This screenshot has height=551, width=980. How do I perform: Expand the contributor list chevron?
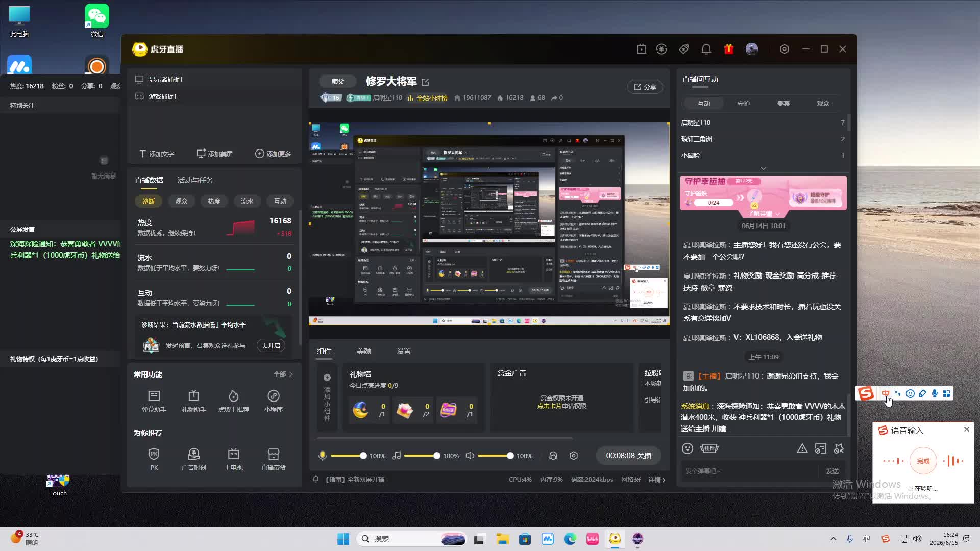point(764,168)
